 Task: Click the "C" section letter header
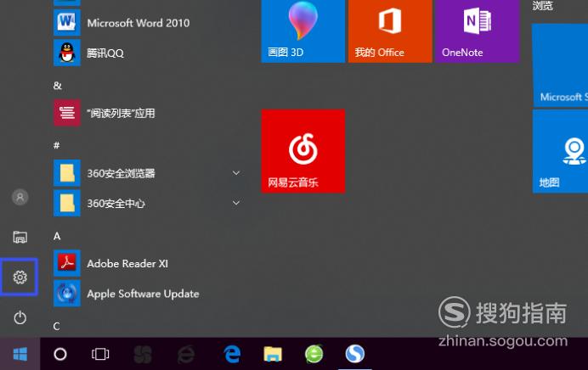(x=56, y=327)
